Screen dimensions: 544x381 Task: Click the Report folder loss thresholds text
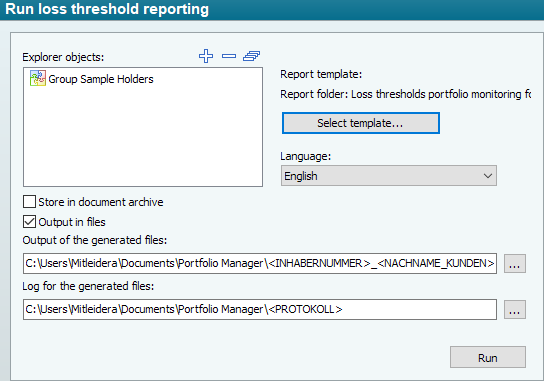406,94
